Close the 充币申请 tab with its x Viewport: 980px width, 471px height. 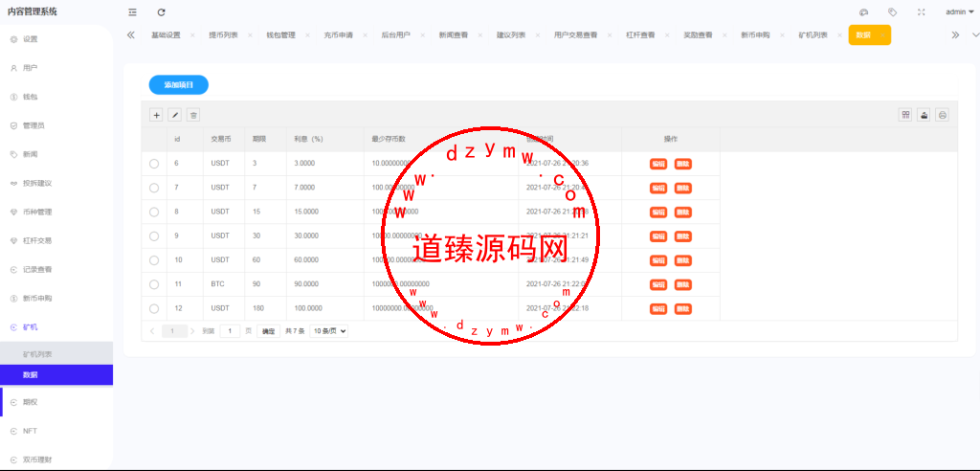click(x=365, y=35)
